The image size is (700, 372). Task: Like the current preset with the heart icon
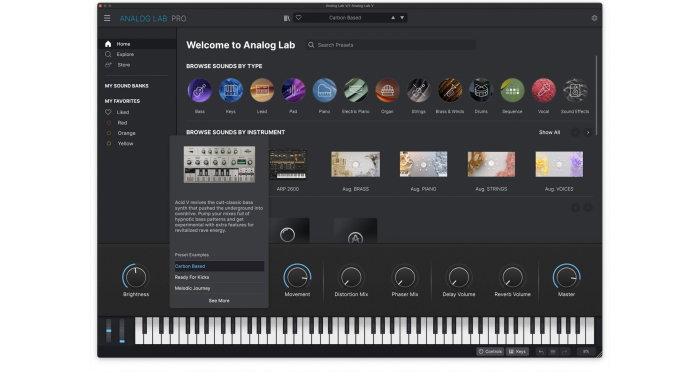299,18
